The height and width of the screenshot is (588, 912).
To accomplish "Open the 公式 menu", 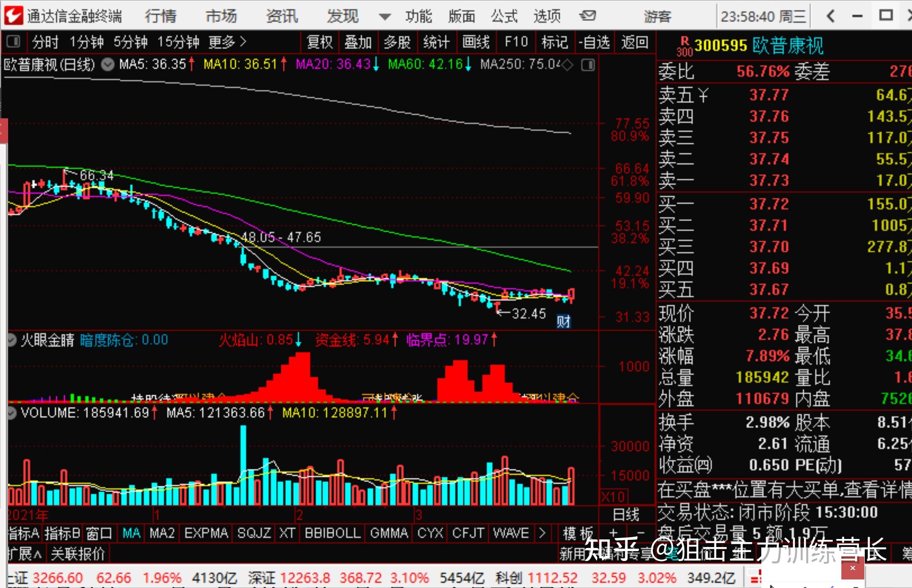I will [x=504, y=16].
